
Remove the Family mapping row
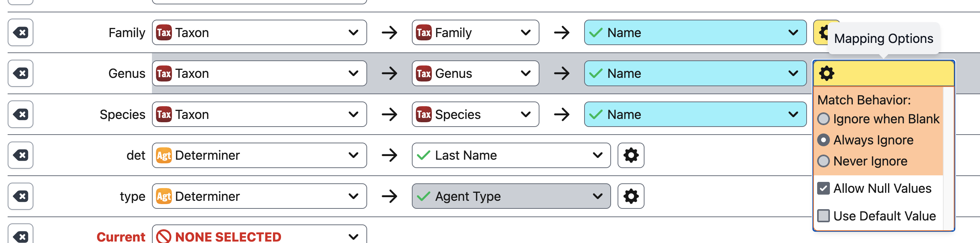pyautogui.click(x=21, y=33)
